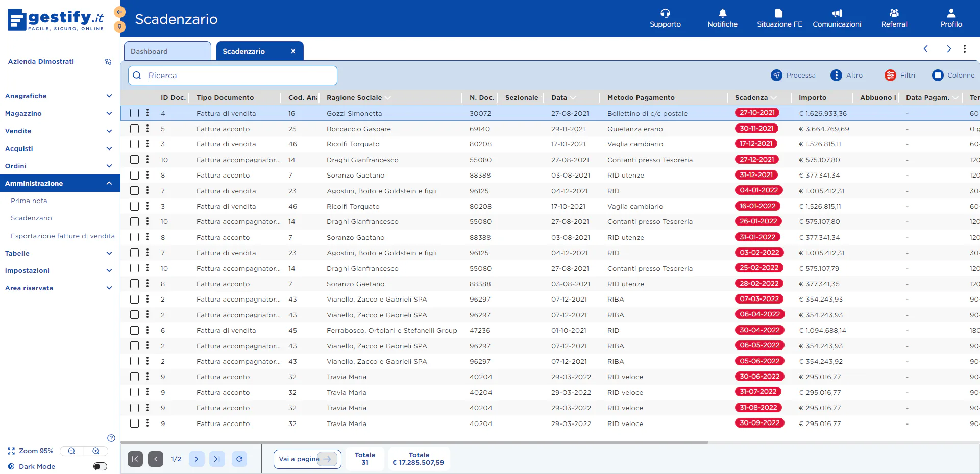Open Supporto headset icon
The width and height of the screenshot is (980, 474).
click(665, 13)
